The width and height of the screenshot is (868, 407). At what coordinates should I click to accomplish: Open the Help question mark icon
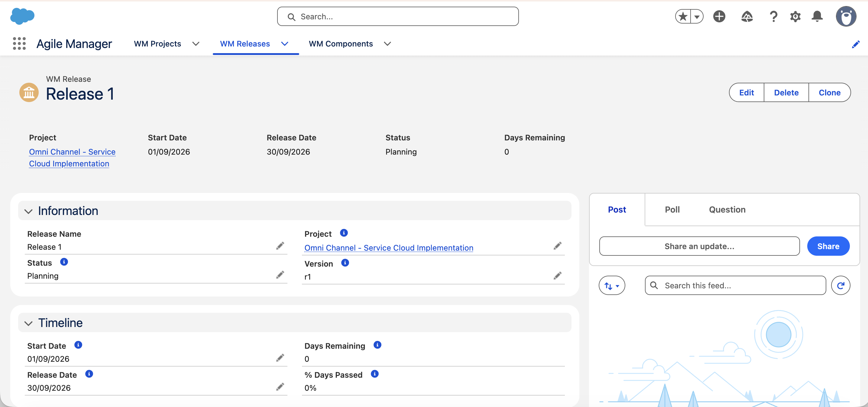[774, 17]
